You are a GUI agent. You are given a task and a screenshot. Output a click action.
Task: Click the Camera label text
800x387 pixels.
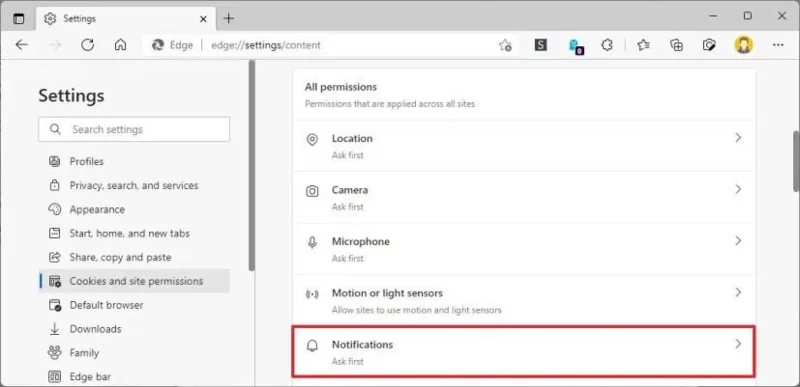click(x=349, y=190)
